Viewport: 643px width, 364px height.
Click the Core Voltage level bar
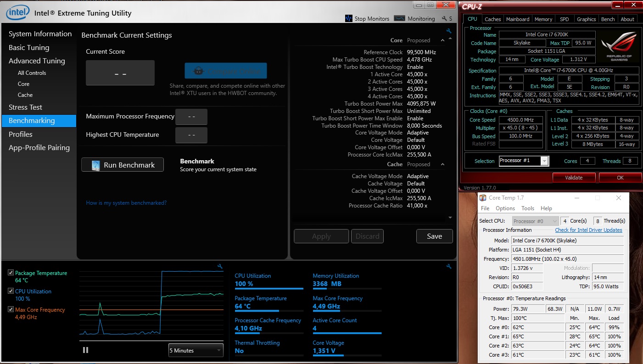[x=347, y=355]
